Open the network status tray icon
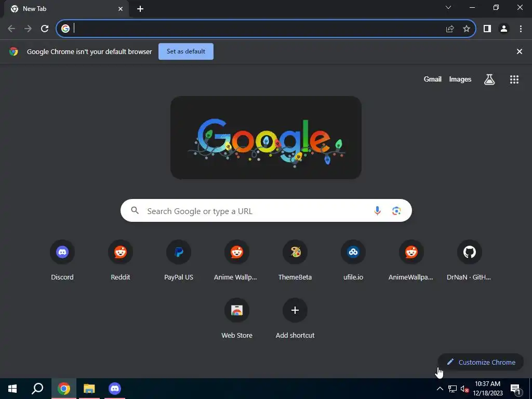 point(453,389)
